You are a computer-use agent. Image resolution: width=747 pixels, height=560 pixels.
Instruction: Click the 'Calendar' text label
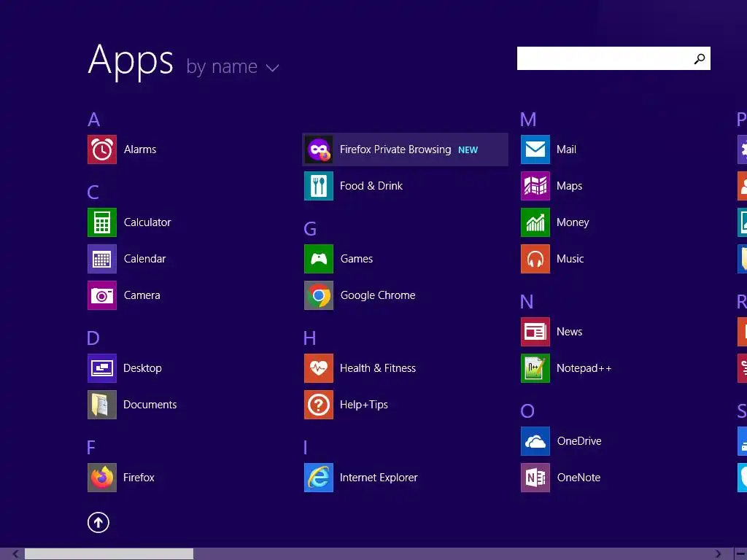tap(145, 259)
